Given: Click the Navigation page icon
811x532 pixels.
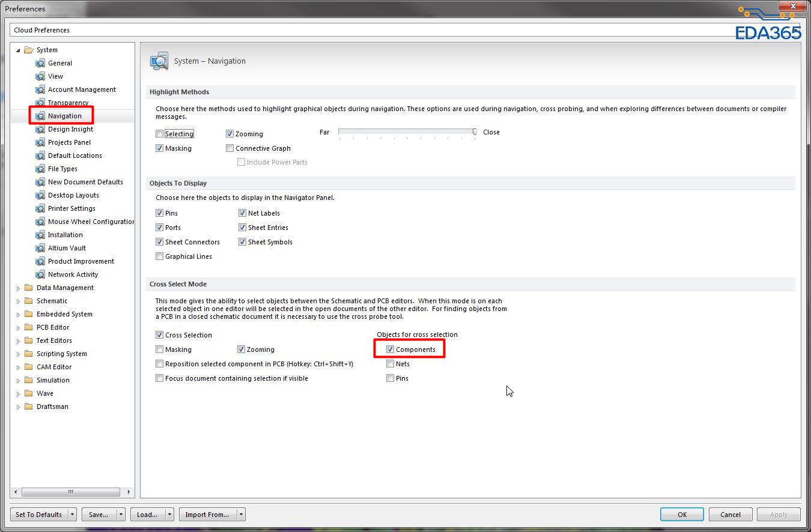Looking at the screenshot, I should pos(40,116).
